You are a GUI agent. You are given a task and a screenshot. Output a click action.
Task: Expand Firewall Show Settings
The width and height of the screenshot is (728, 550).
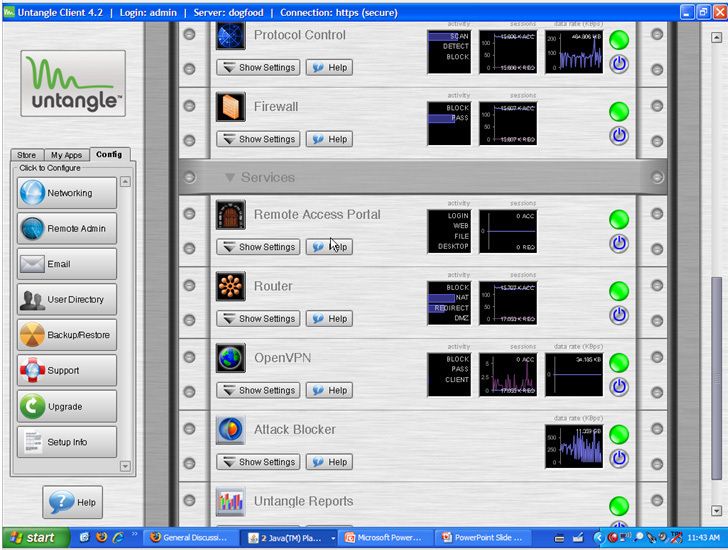coord(258,139)
